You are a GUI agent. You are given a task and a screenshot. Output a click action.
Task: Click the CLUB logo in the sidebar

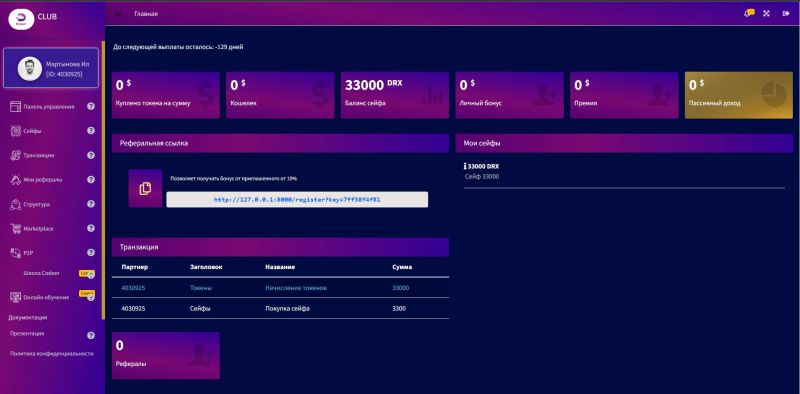tap(21, 19)
